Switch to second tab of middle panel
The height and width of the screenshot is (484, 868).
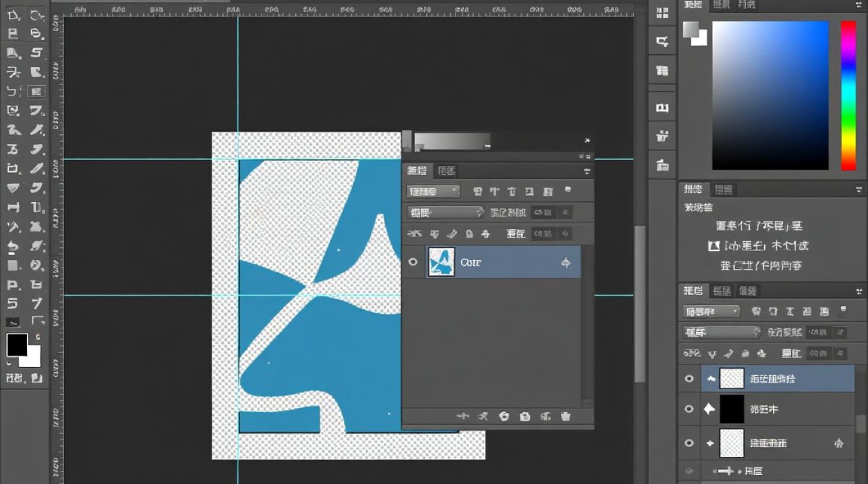[x=724, y=190]
